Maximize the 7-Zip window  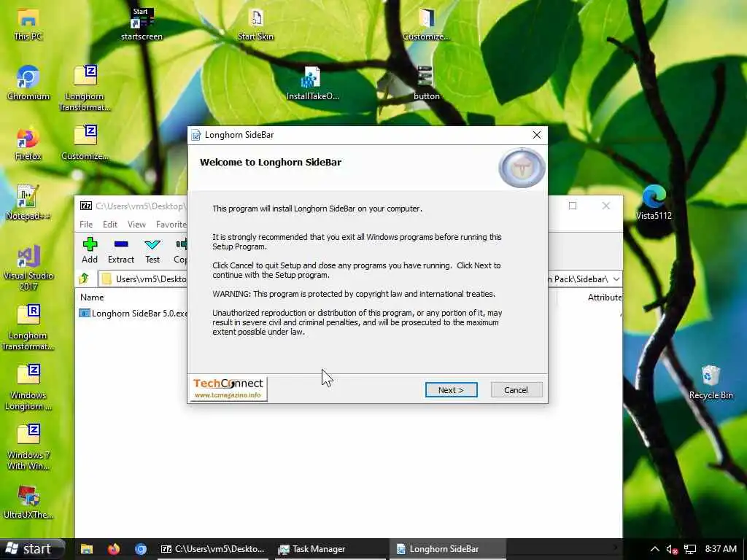click(573, 206)
